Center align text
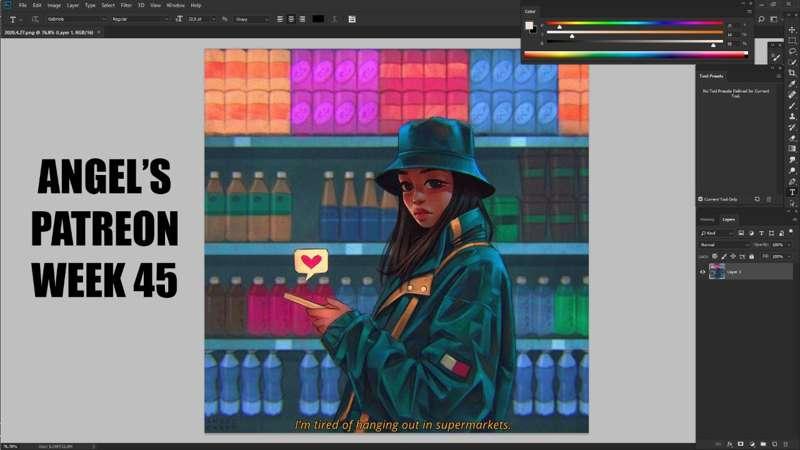The width and height of the screenshot is (800, 450). point(291,19)
